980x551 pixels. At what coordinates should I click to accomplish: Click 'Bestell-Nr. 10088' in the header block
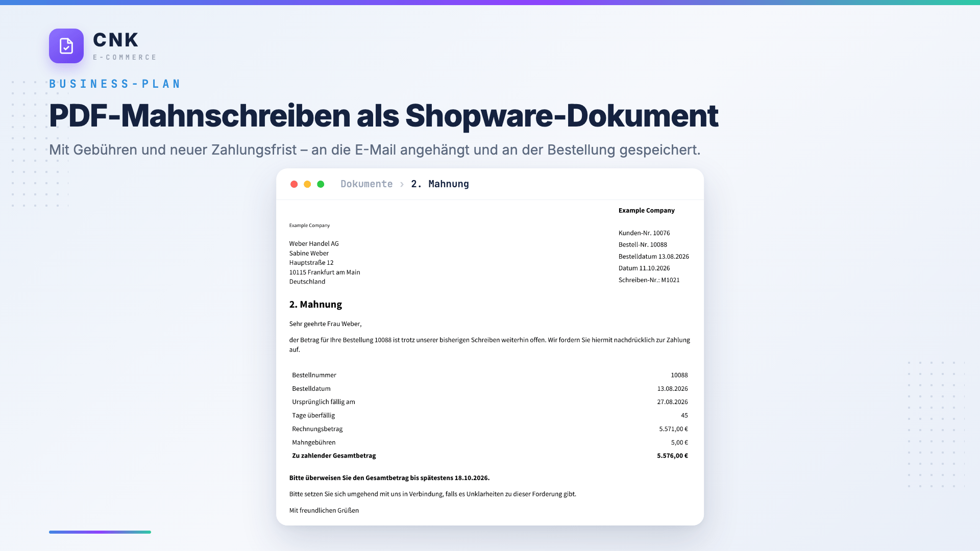[643, 244]
